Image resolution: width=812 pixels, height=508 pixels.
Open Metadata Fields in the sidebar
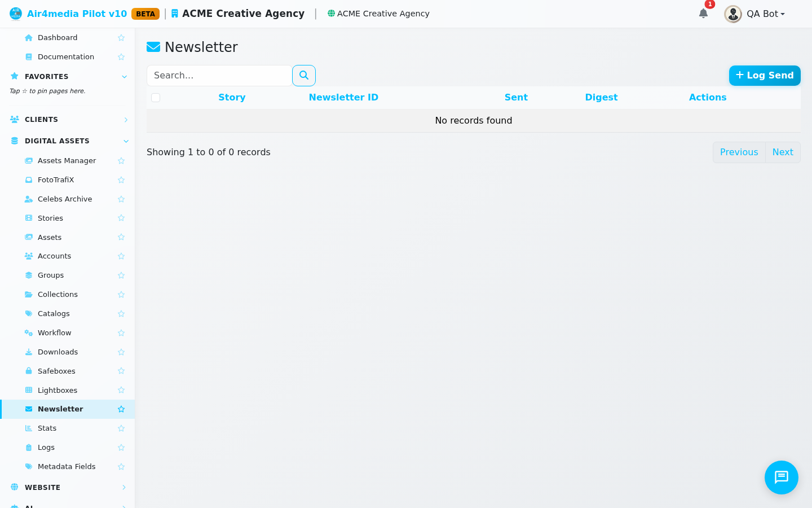coord(67,467)
